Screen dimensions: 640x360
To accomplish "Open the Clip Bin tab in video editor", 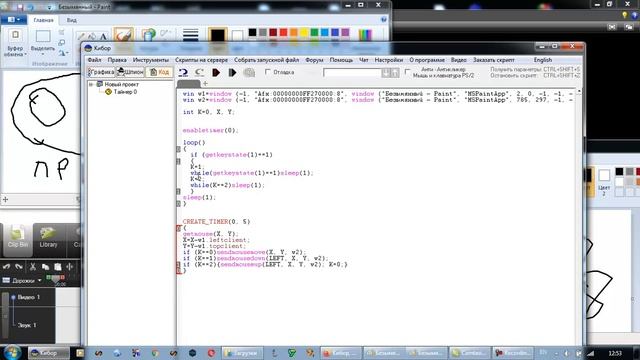I will pyautogui.click(x=18, y=239).
